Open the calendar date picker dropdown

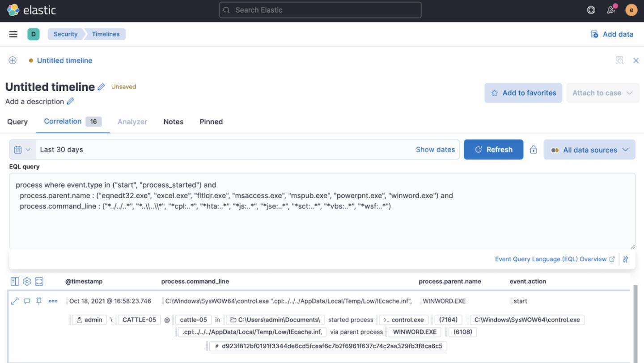coord(22,149)
